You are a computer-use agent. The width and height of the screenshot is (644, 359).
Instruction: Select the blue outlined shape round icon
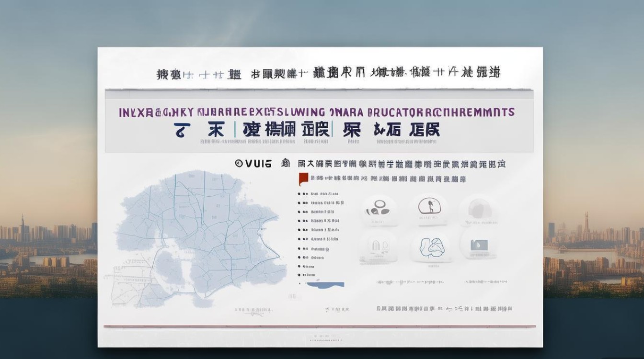point(428,246)
